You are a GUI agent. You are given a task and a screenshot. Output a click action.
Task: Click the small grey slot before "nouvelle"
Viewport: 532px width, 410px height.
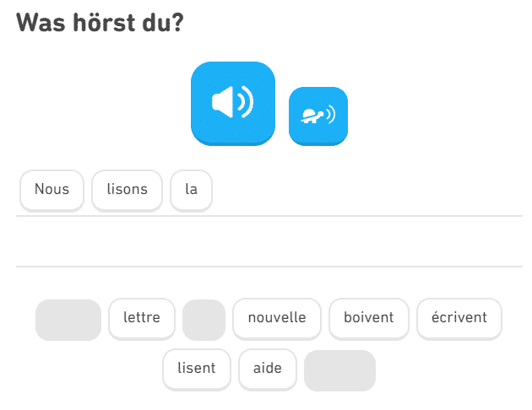pyautogui.click(x=204, y=320)
